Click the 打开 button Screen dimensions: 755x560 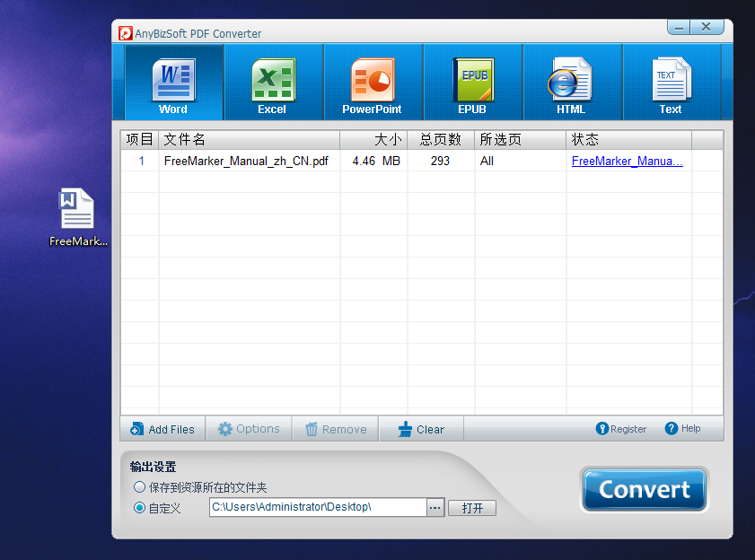tap(472, 508)
